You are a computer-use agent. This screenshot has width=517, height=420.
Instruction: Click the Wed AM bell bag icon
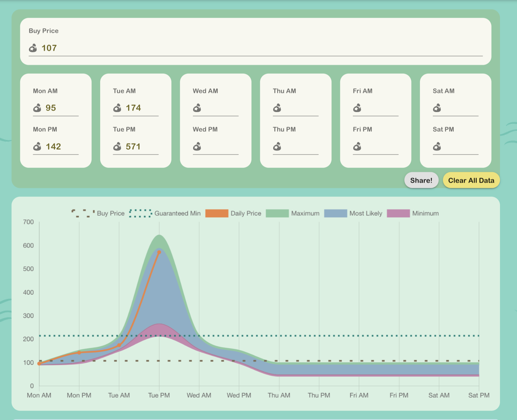pos(197,108)
